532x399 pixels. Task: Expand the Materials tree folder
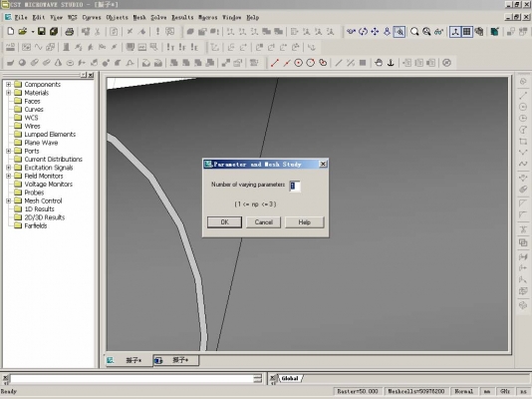coord(9,93)
